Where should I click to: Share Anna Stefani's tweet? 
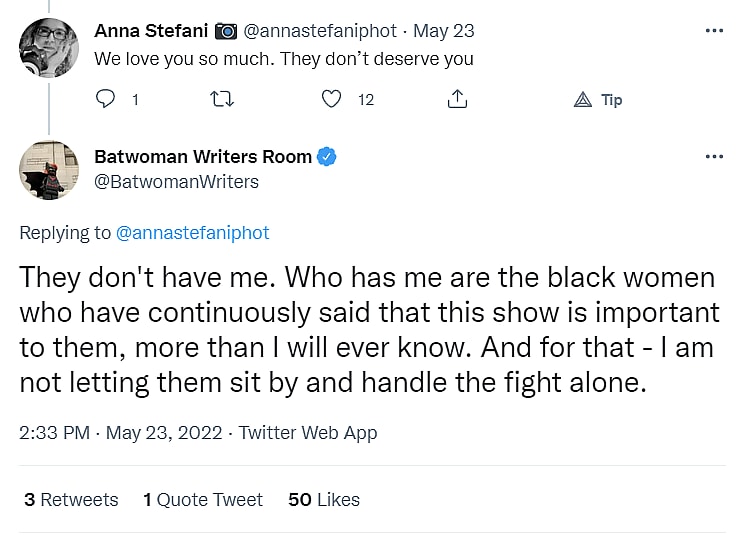457,99
